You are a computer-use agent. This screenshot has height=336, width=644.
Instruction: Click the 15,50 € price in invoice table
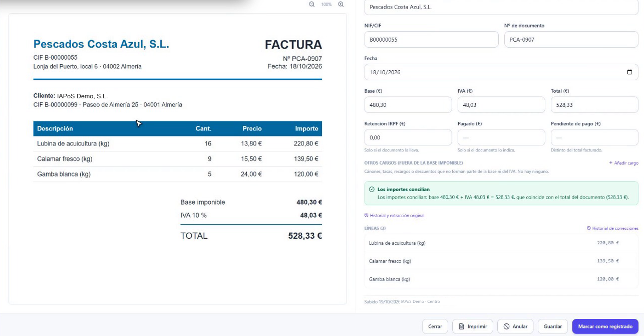point(251,159)
